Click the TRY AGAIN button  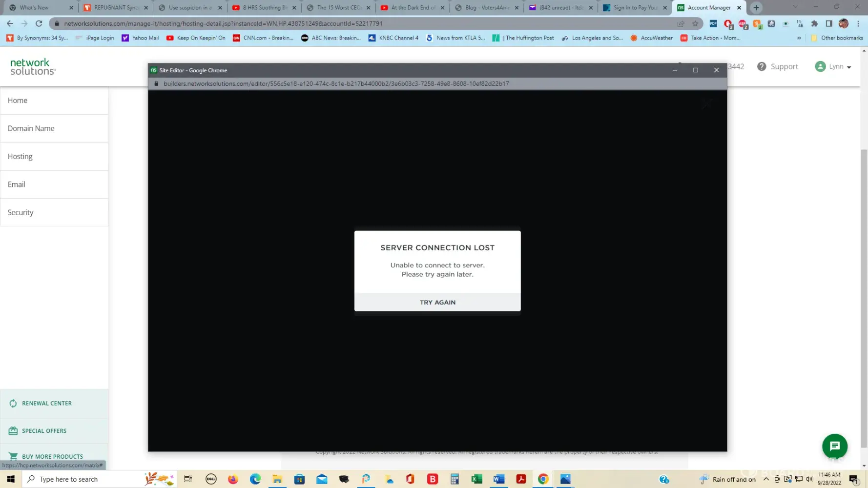[437, 302]
